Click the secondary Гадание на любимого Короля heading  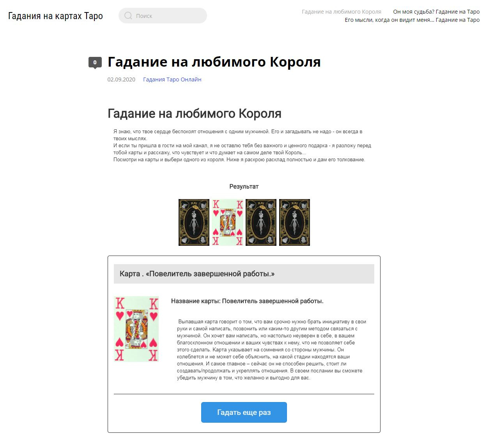click(x=195, y=114)
